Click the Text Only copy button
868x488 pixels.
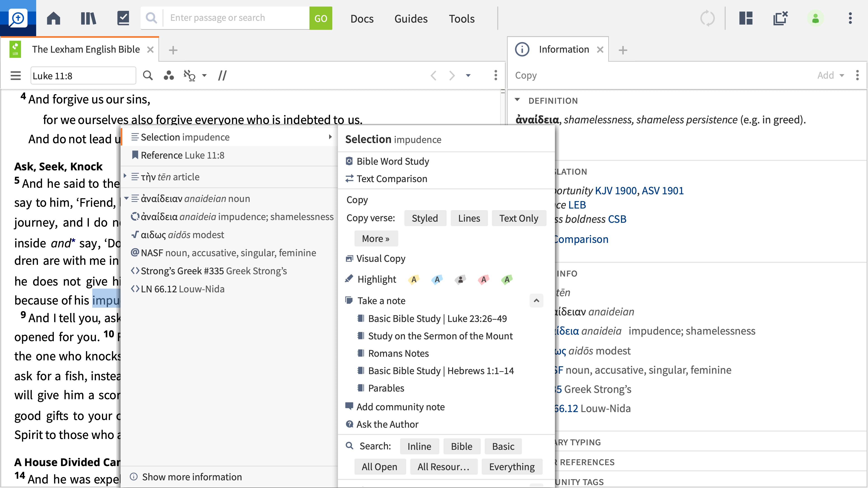[519, 218]
